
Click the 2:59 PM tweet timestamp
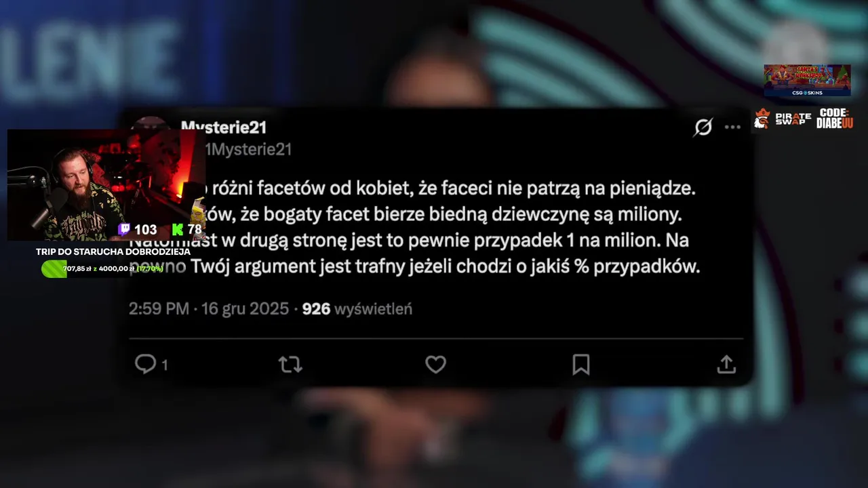159,309
